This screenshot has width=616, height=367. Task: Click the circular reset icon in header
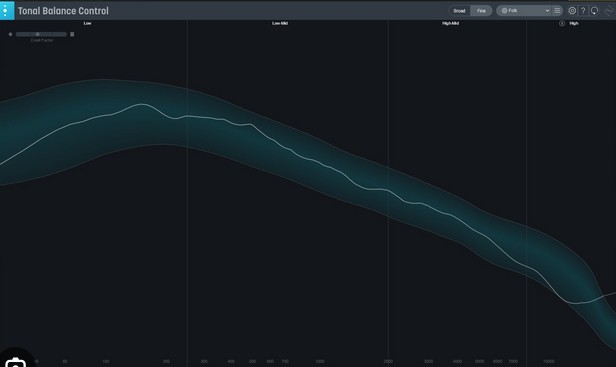coord(594,11)
